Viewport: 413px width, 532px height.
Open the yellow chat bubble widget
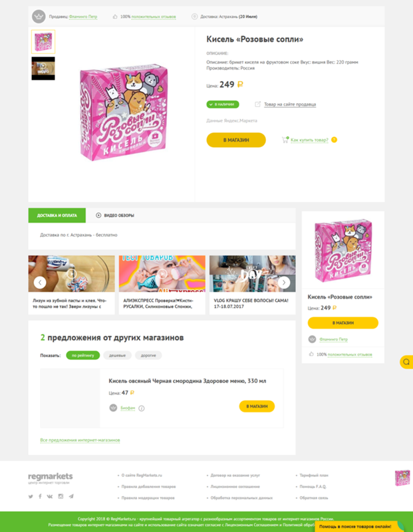click(x=406, y=362)
